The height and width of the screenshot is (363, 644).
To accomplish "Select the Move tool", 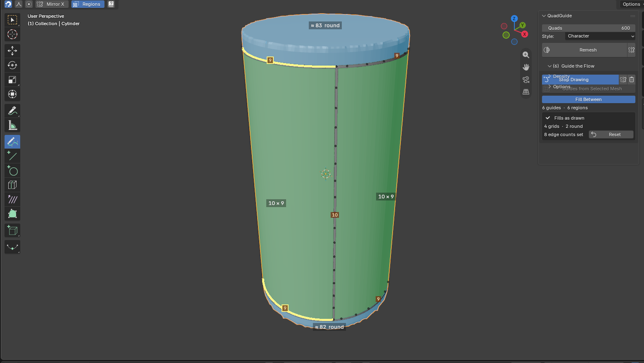I will 12,51.
